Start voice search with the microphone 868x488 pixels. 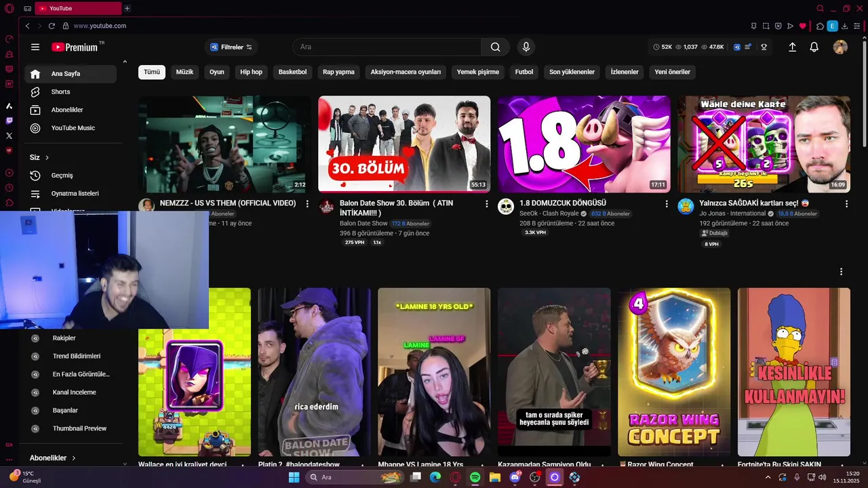click(x=526, y=47)
